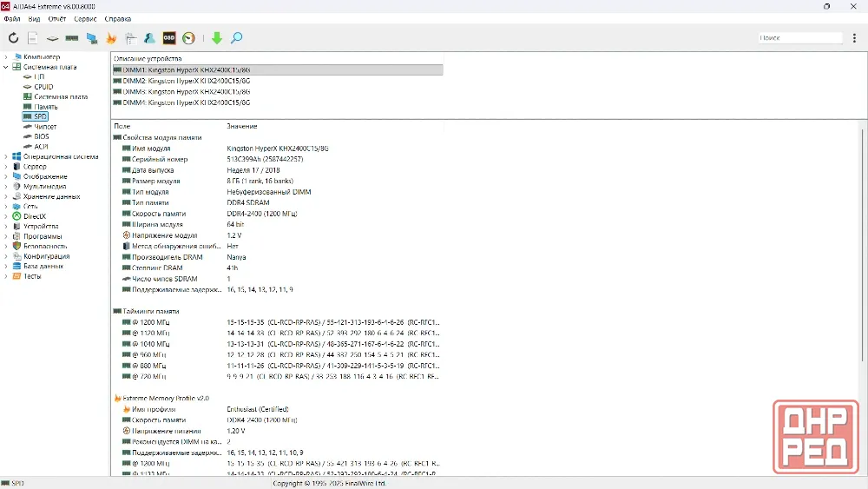Viewport: 868px width, 489px height.
Task: Open the Отчёт menu
Action: click(x=57, y=19)
